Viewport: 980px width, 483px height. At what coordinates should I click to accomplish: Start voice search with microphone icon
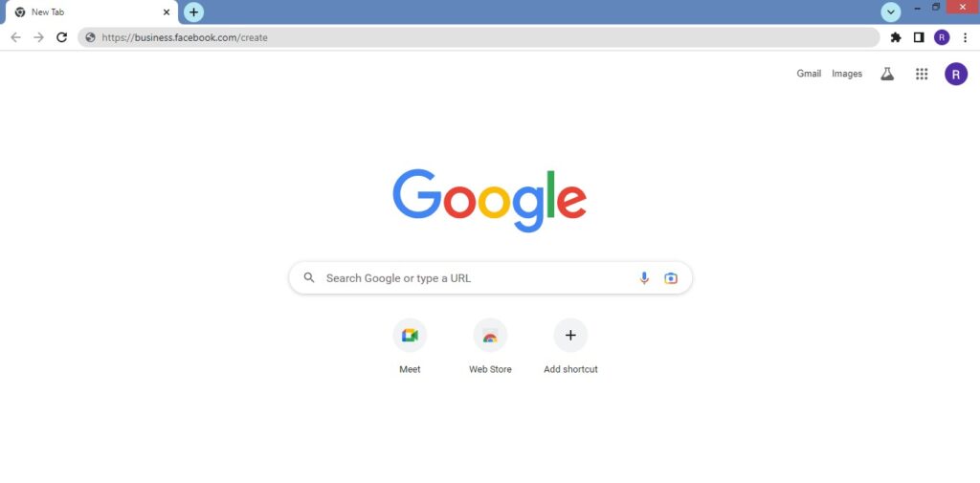tap(644, 278)
